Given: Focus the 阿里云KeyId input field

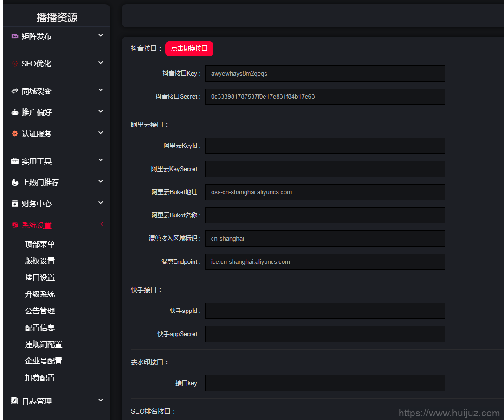Looking at the screenshot, I should point(325,146).
